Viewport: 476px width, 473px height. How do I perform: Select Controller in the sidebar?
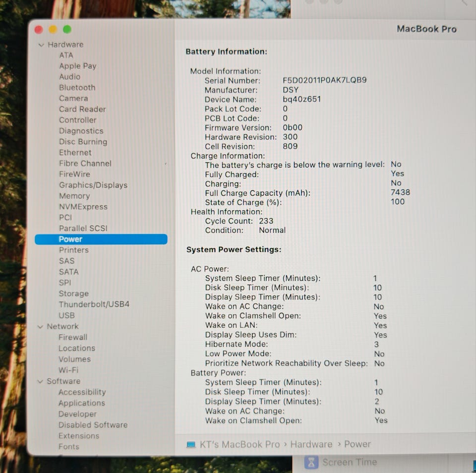coord(78,120)
